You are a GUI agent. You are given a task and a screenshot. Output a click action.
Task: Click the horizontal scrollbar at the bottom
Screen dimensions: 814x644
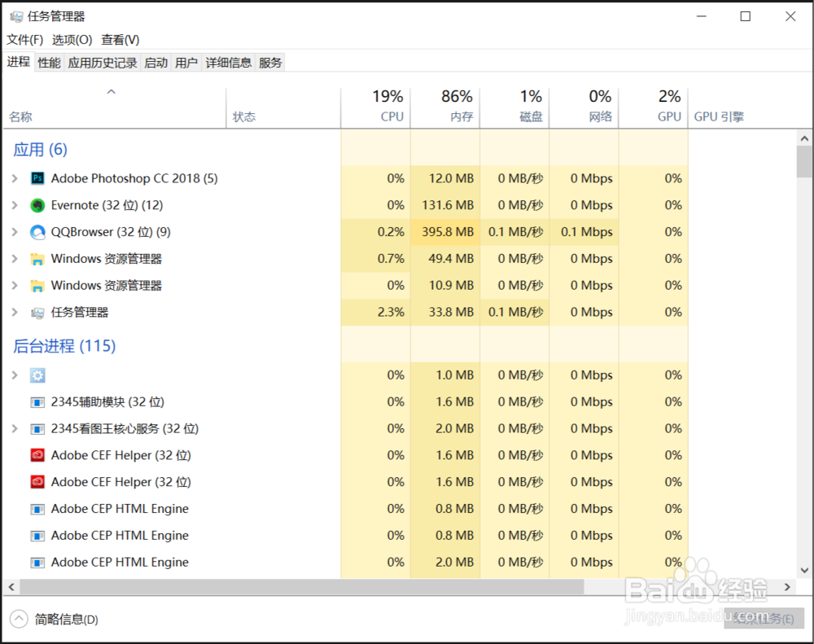pos(301,587)
